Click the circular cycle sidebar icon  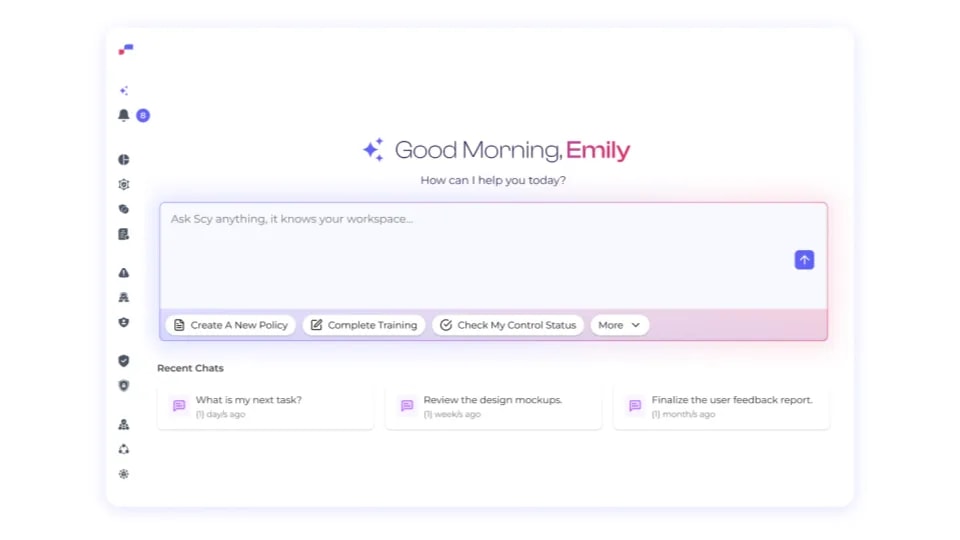124,449
